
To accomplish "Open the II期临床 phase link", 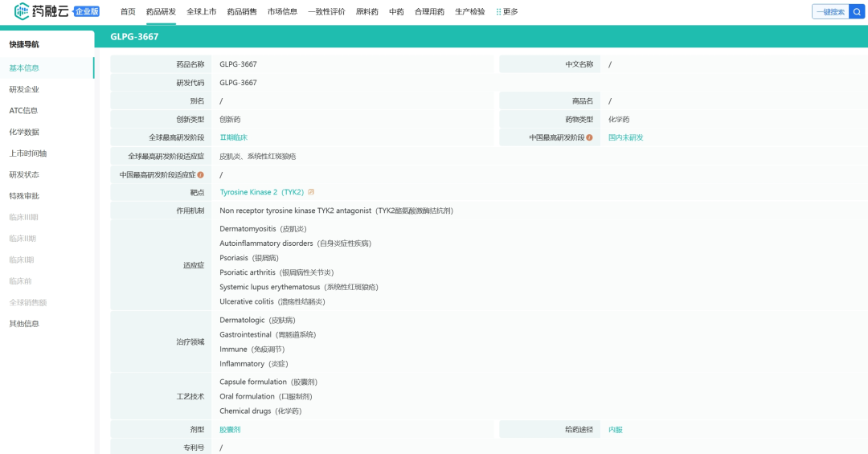I will point(233,137).
